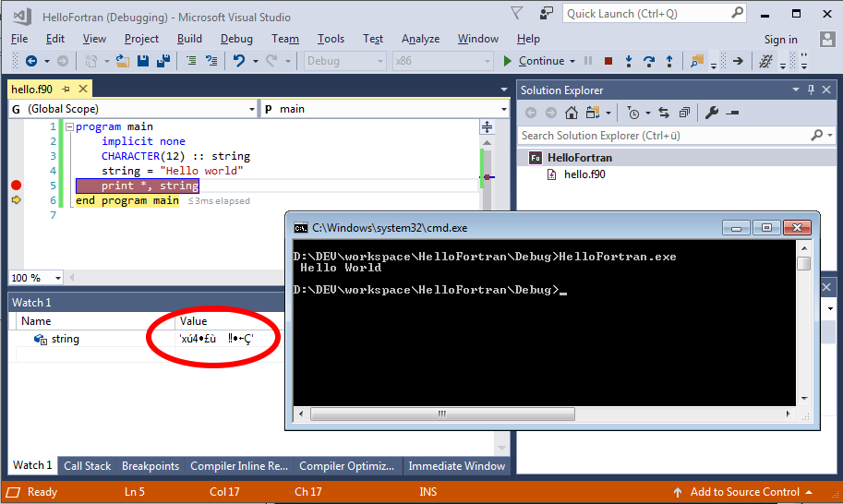843x504 pixels.
Task: Save hello.f90 with the floppy disk icon
Action: (x=143, y=61)
